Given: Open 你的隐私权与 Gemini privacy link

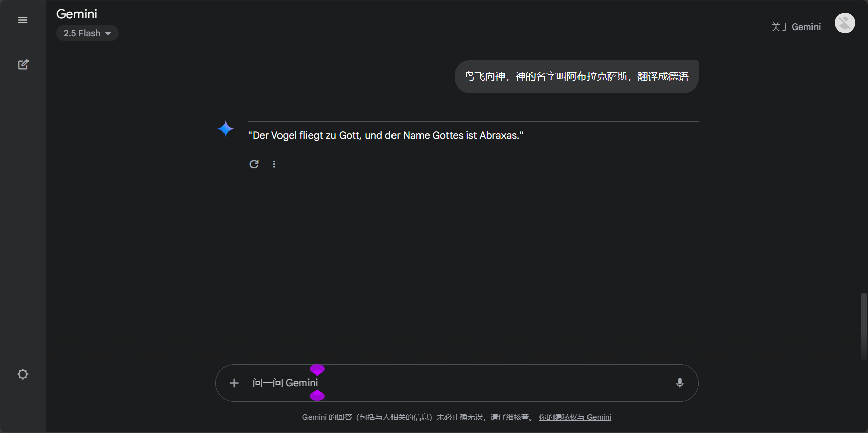Looking at the screenshot, I should [x=575, y=417].
